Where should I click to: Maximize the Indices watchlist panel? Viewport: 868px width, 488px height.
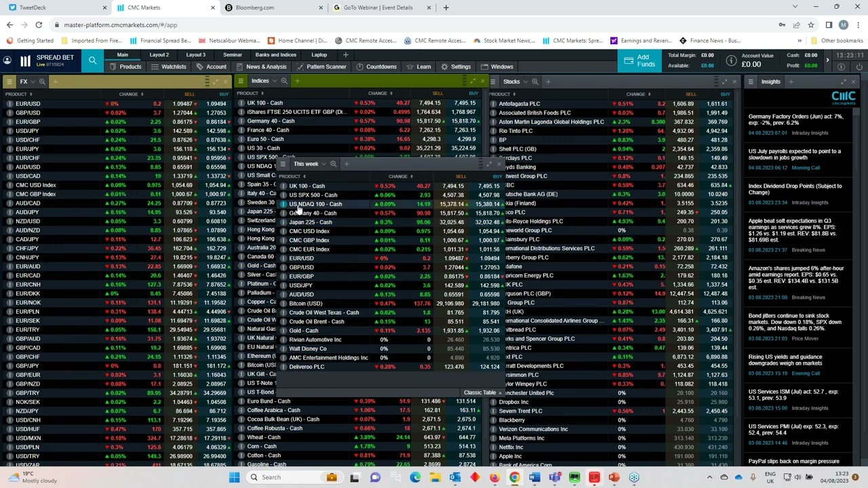point(473,81)
